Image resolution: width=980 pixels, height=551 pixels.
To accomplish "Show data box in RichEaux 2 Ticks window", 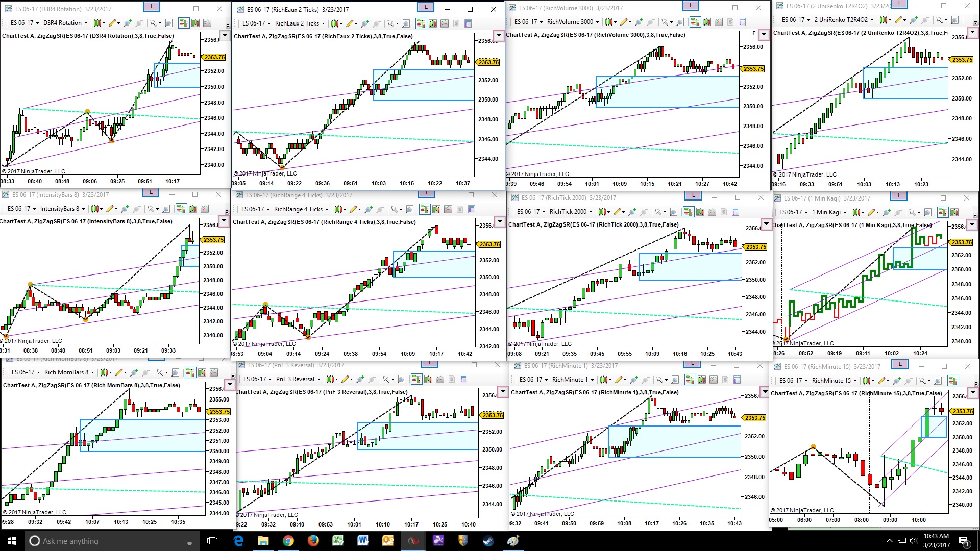I will click(406, 23).
